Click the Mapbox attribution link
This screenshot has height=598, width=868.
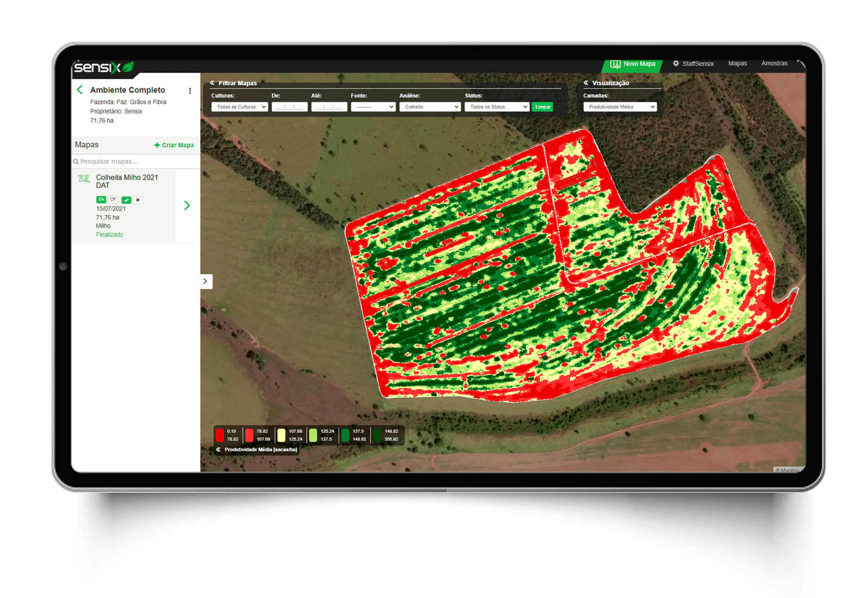click(789, 470)
